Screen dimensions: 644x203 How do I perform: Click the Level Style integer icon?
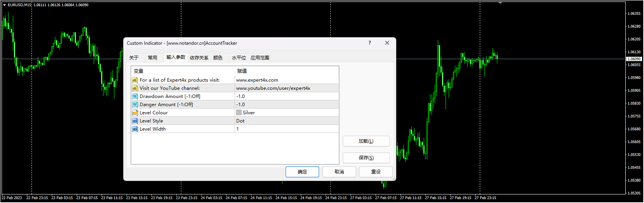tap(135, 121)
